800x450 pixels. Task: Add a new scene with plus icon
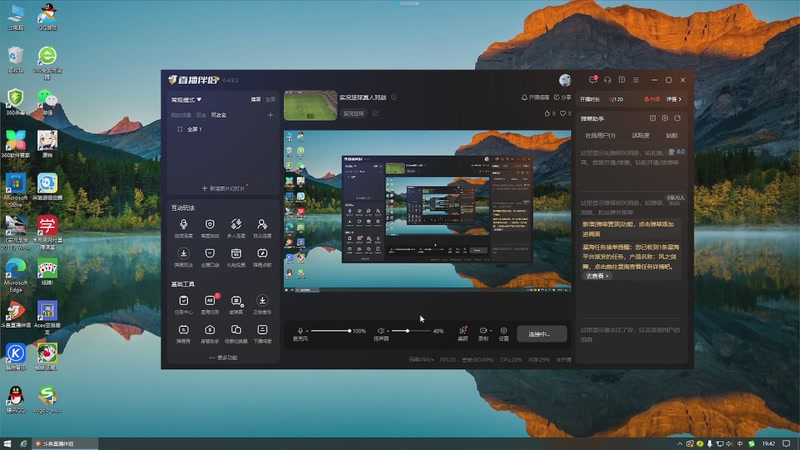[270, 115]
